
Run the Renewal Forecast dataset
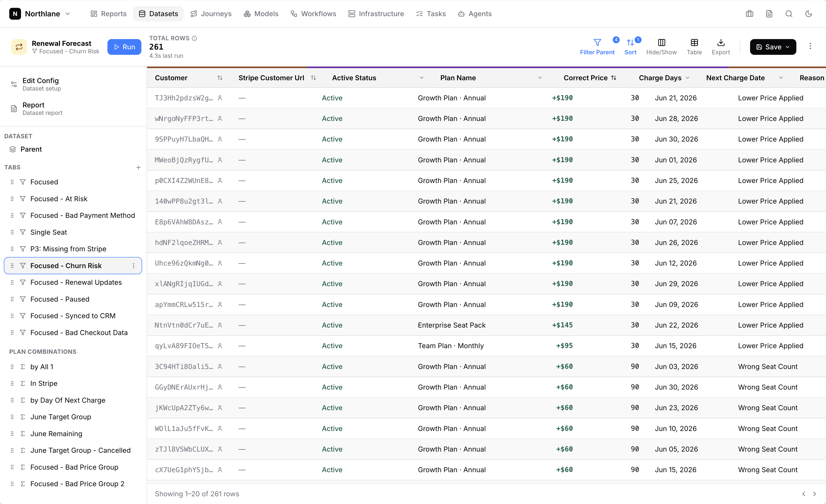124,47
